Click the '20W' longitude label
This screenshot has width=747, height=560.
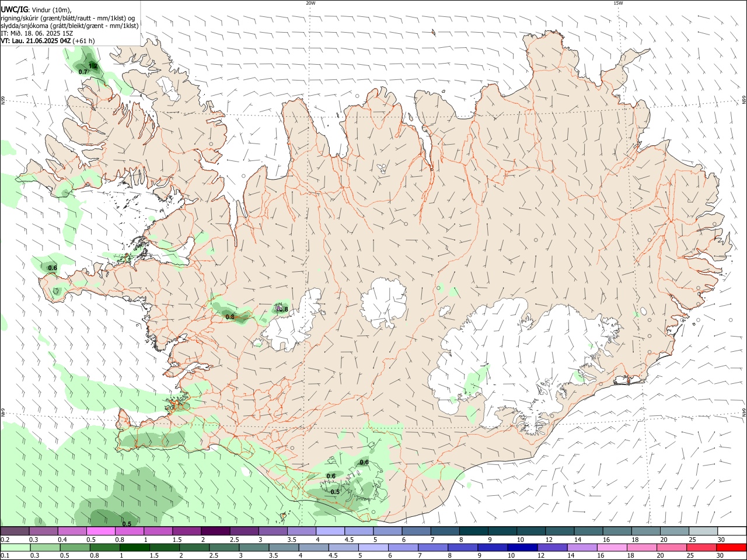(x=310, y=3)
